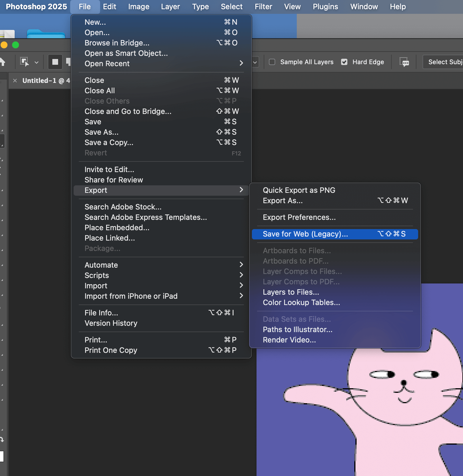Image resolution: width=463 pixels, height=476 pixels.
Task: Choose Layers to Files...
Action: [x=335, y=292]
